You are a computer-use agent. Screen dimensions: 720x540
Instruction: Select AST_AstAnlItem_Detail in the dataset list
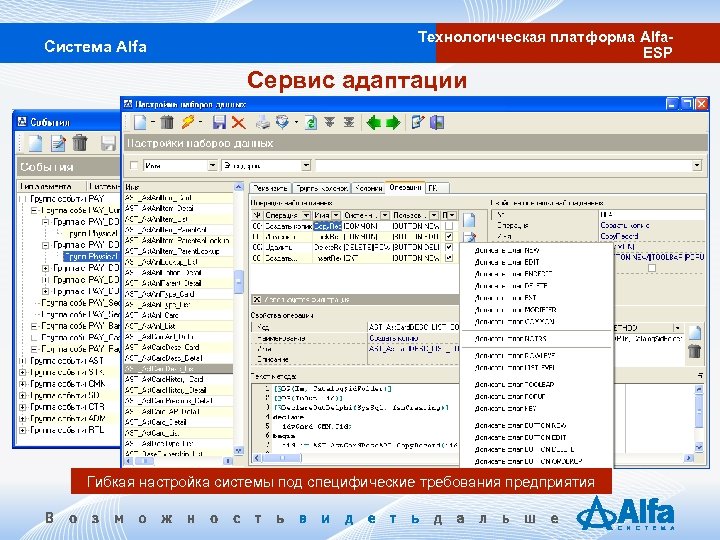178,208
